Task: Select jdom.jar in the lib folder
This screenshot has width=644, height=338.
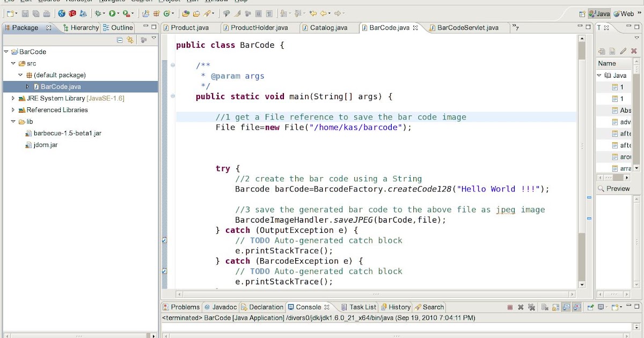Action: click(41, 145)
